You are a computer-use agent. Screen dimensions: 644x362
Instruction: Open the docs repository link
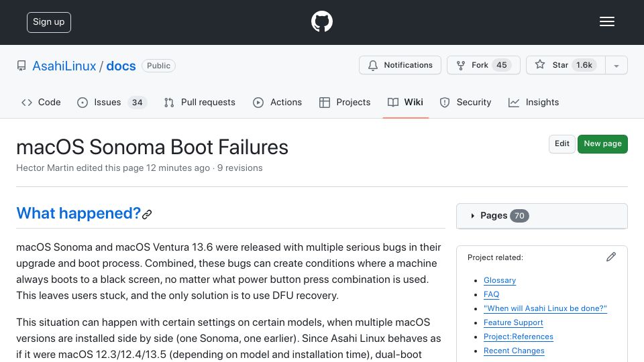(121, 66)
